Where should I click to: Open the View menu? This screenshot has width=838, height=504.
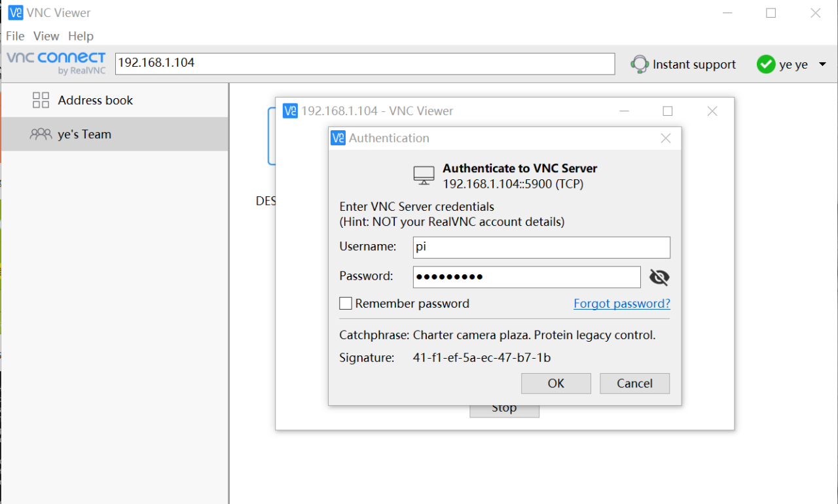(x=46, y=36)
